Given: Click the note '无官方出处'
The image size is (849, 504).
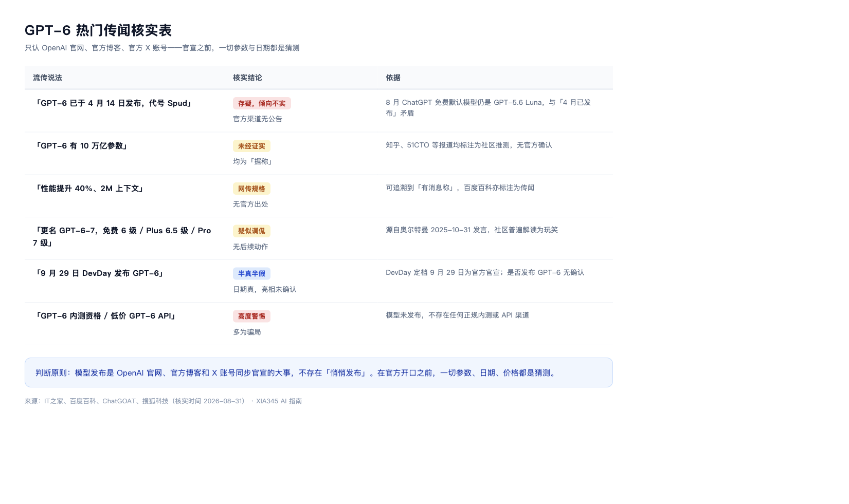Looking at the screenshot, I should [250, 204].
